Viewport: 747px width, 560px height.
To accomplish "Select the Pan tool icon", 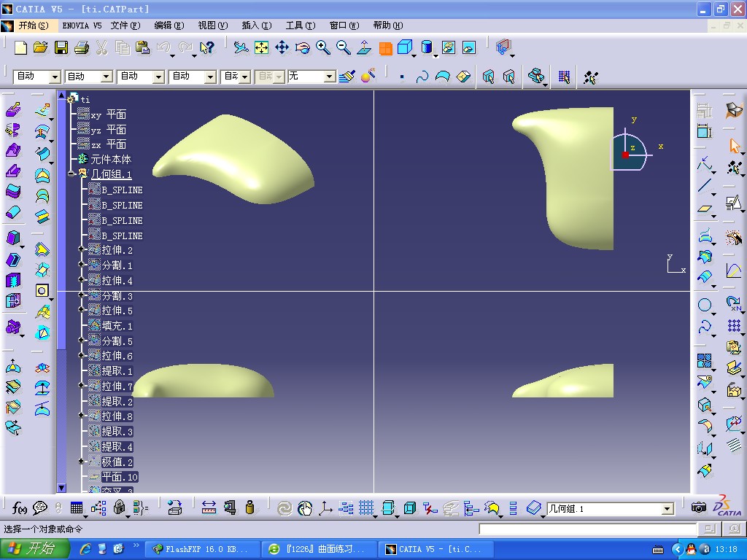I will pyautogui.click(x=282, y=47).
